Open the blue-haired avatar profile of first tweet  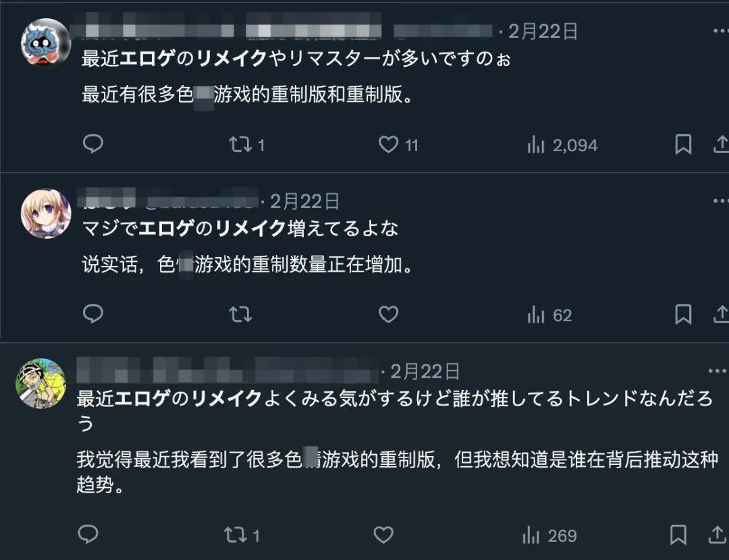pos(46,43)
